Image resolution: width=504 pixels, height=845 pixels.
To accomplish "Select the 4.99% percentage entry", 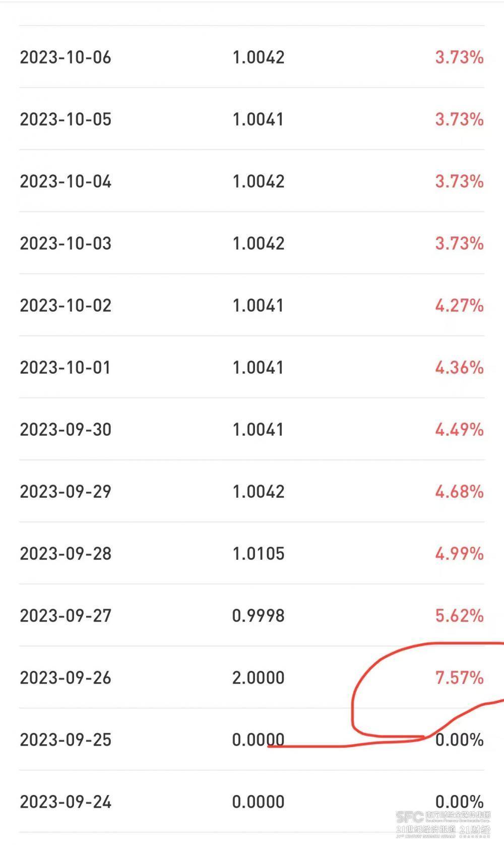I will (x=459, y=554).
